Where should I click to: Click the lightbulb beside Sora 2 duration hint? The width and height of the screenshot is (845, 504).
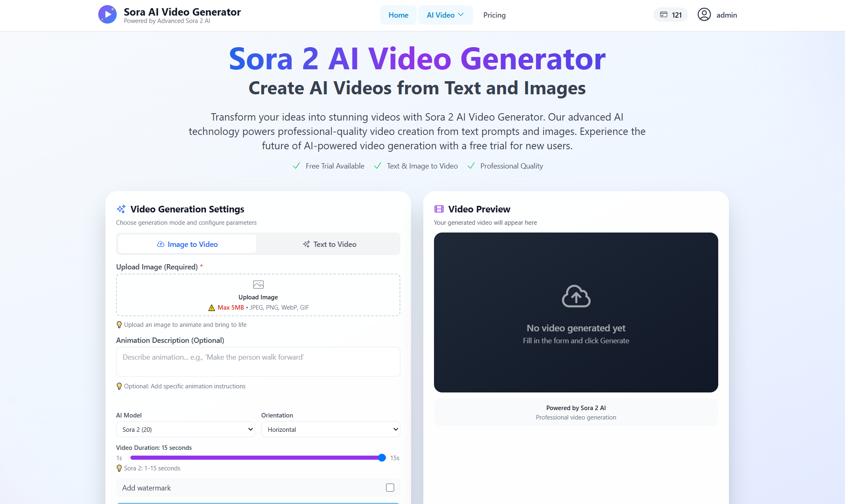[x=119, y=468]
